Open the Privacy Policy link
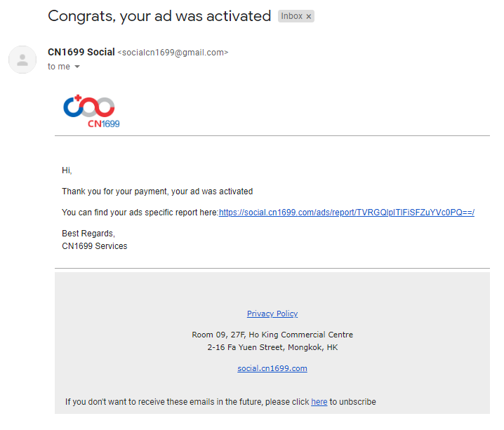 tap(272, 314)
